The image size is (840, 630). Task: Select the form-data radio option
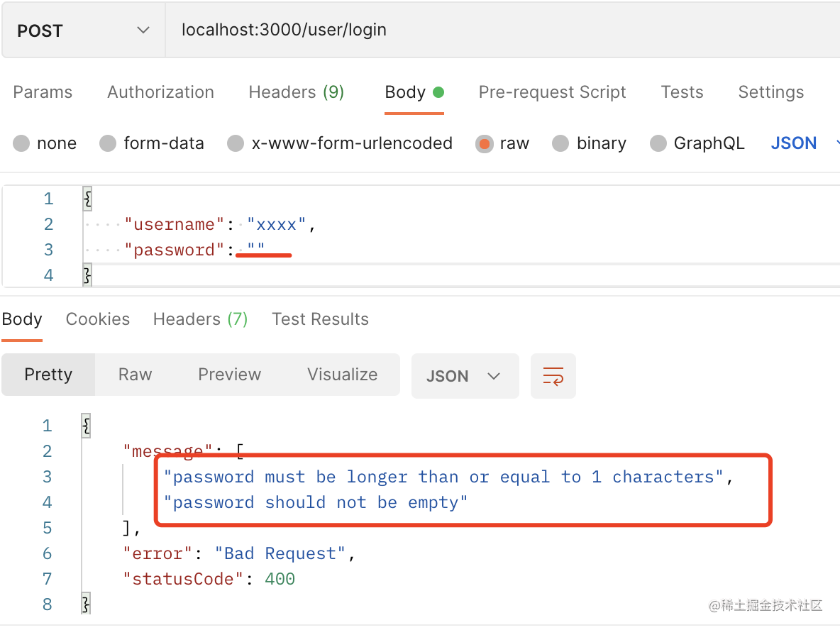pos(108,143)
